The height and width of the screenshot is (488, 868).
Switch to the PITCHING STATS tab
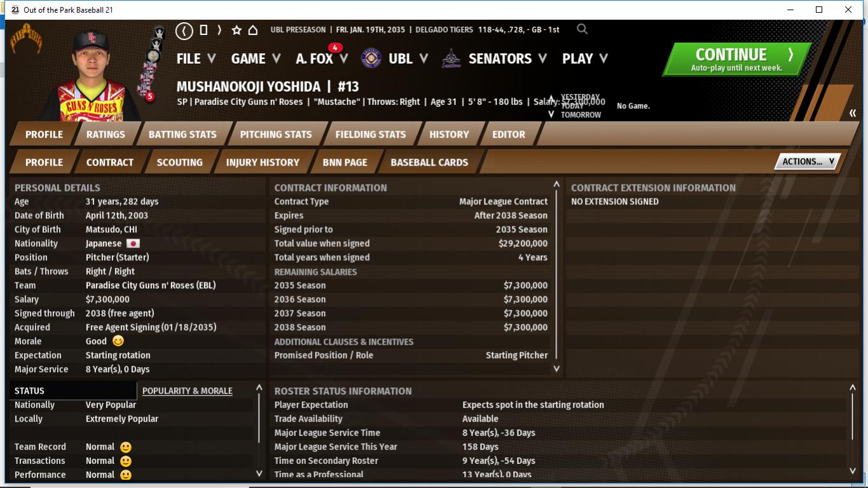click(x=276, y=134)
